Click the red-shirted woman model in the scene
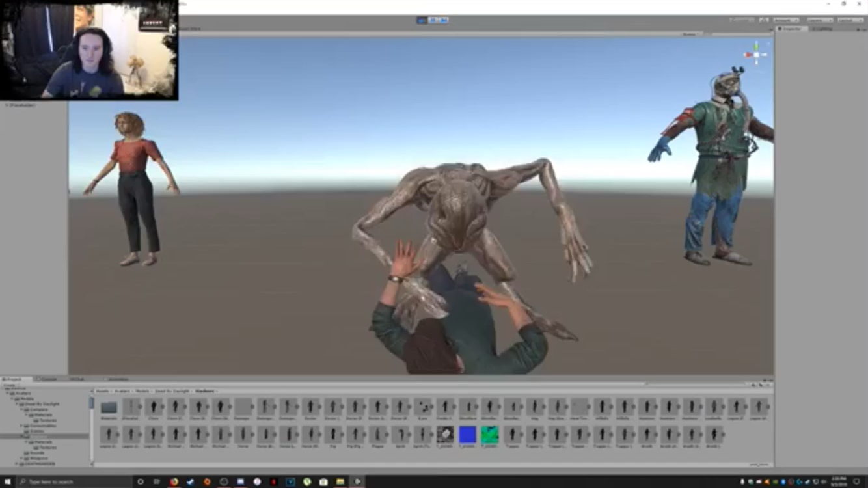Image resolution: width=868 pixels, height=488 pixels. point(133,189)
